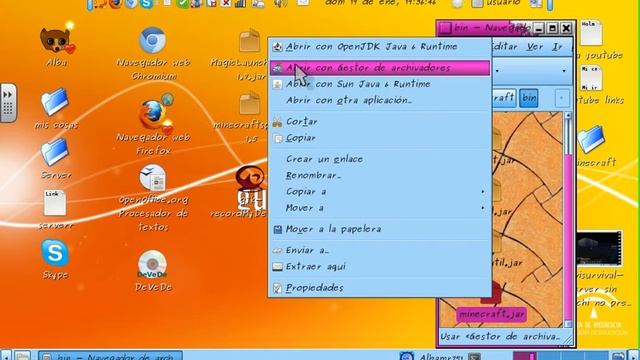Viewport: 640px width, 360px height.
Task: Choose Abrir con otra aplicación
Action: pyautogui.click(x=380, y=100)
